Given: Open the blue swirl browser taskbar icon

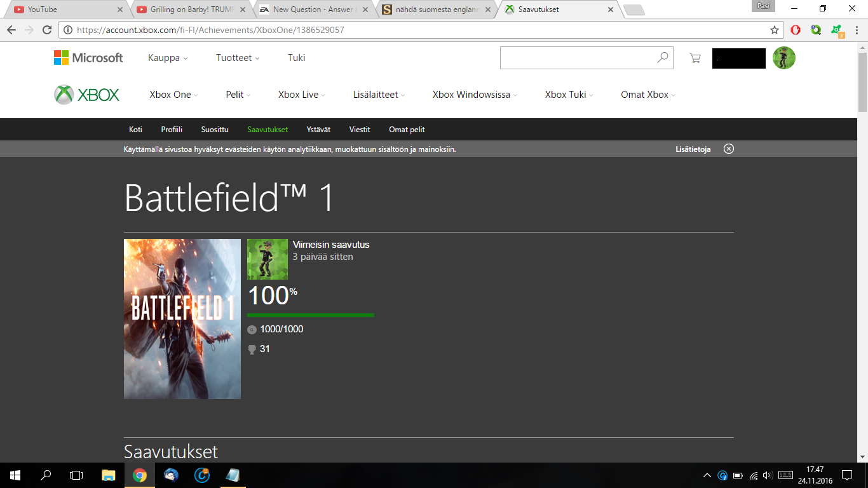Looking at the screenshot, I should 202,475.
